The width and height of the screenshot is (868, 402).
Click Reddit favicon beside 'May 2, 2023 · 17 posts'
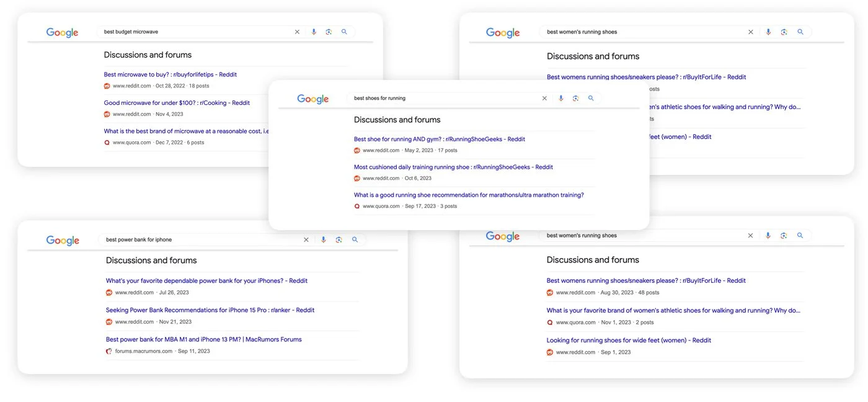coord(357,151)
